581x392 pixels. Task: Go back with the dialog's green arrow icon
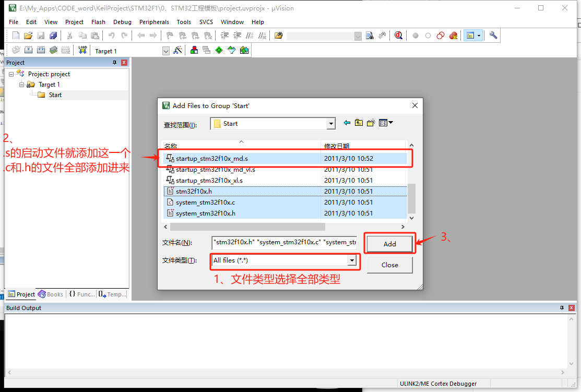pyautogui.click(x=347, y=123)
